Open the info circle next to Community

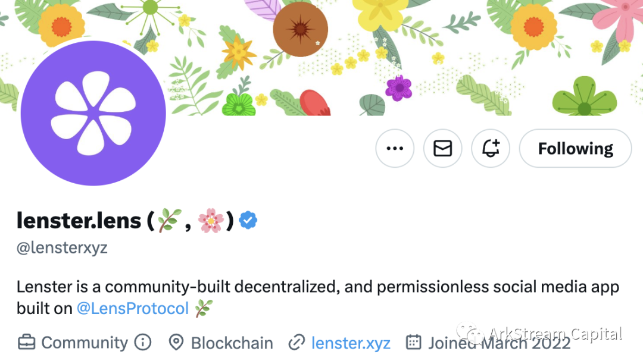(x=142, y=343)
